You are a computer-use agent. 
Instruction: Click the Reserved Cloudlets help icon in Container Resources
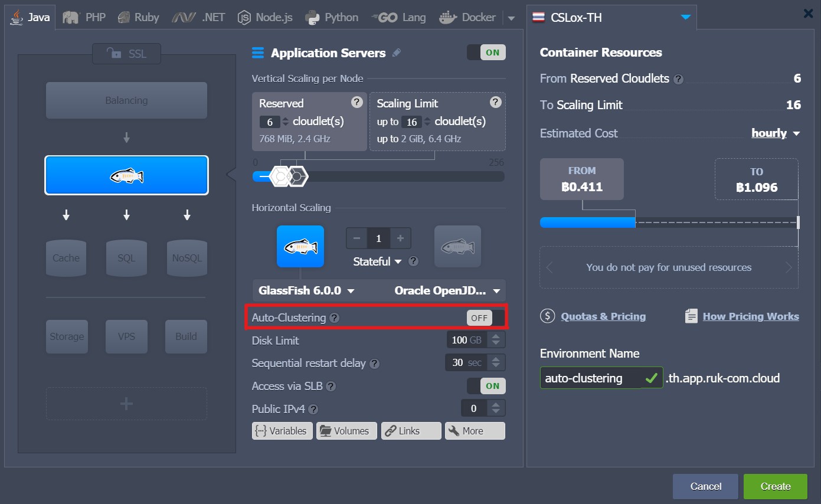[x=678, y=79]
